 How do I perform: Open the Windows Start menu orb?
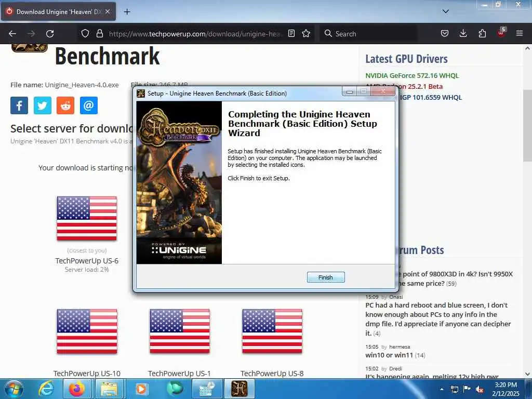click(x=14, y=389)
